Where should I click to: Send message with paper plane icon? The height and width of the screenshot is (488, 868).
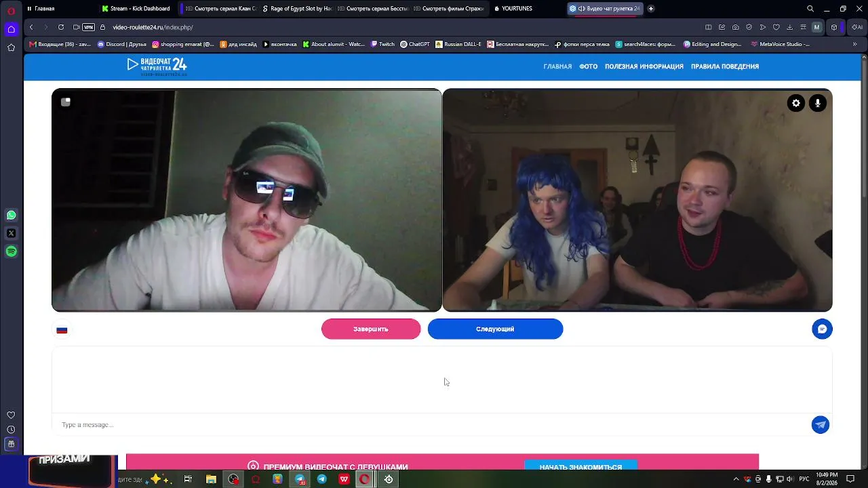pyautogui.click(x=821, y=424)
